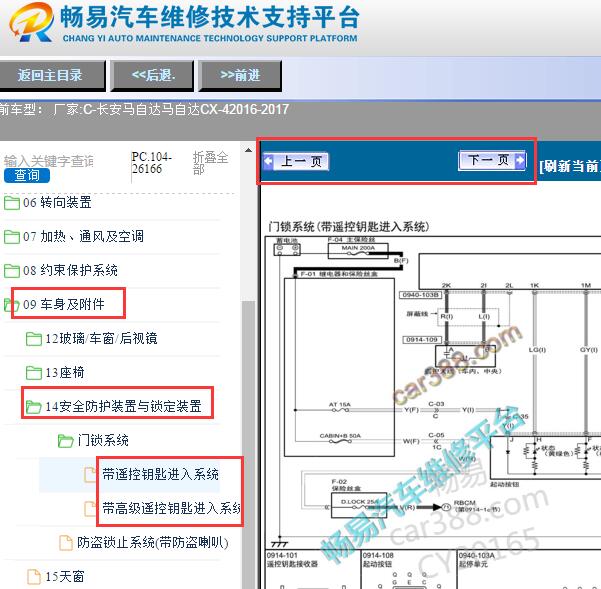Click the MAIN 200A fuse in diagram
This screenshot has height=589, width=601.
[x=358, y=251]
